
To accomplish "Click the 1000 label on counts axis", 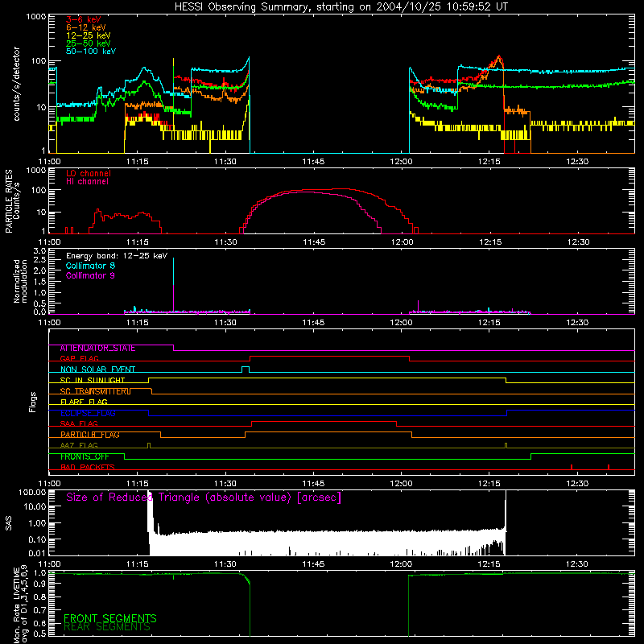I will 35,17.
